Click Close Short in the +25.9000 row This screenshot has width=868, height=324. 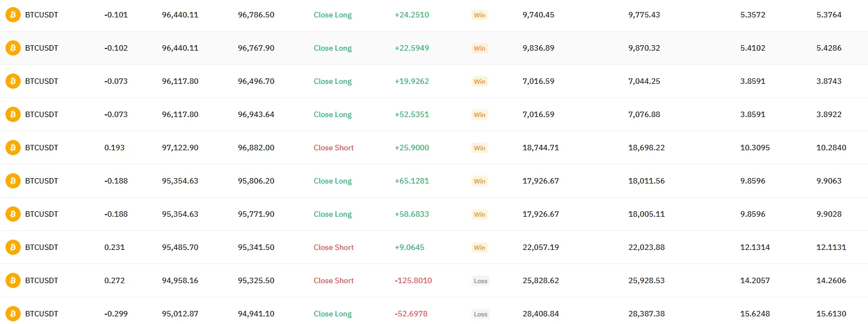point(334,148)
